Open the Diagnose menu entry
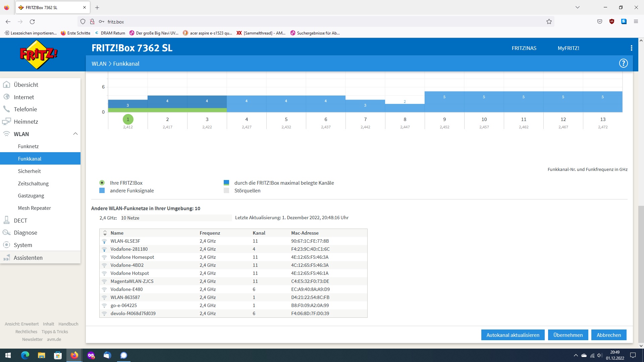The height and width of the screenshot is (362, 644). coord(25,233)
